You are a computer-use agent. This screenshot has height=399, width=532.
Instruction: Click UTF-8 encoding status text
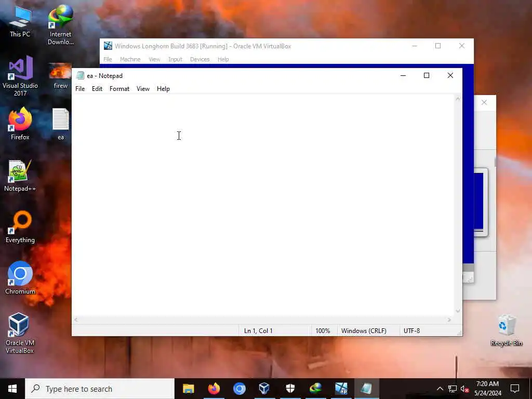click(411, 331)
